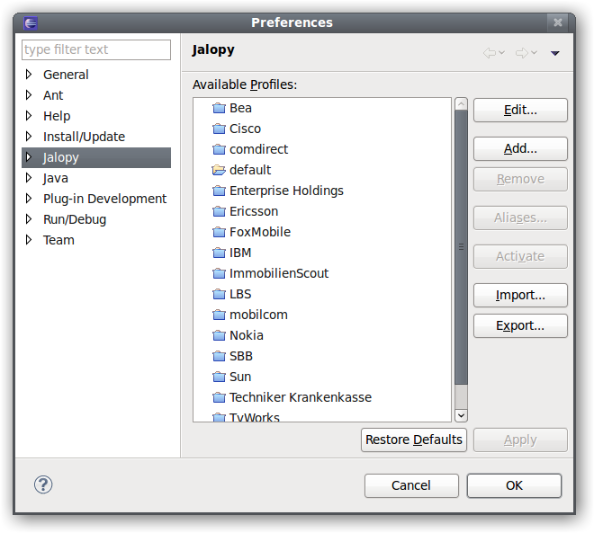Select the default profile open-folder icon
The width and height of the screenshot is (594, 533).
[x=219, y=170]
